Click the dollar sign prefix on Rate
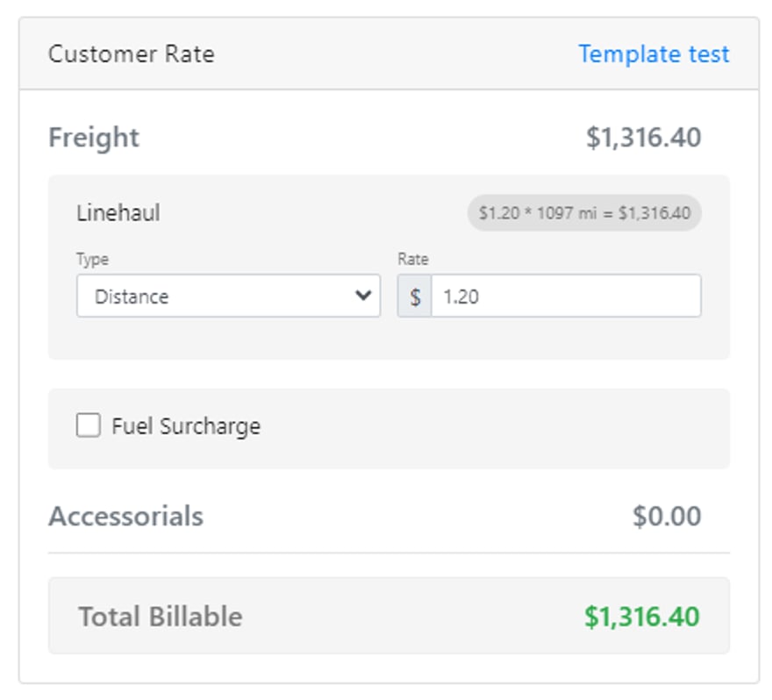This screenshot has height=700, width=772. click(x=415, y=296)
